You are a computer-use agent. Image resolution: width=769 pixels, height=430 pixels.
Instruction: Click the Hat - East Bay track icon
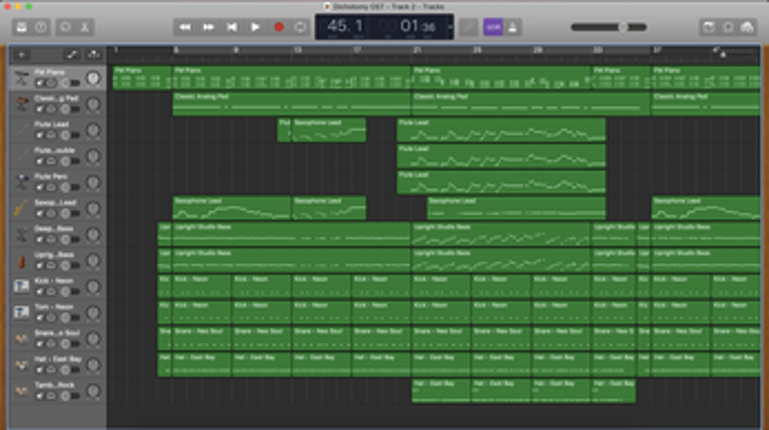coord(21,365)
